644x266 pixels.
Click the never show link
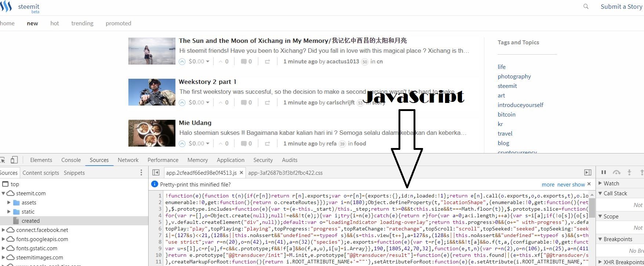(571, 184)
